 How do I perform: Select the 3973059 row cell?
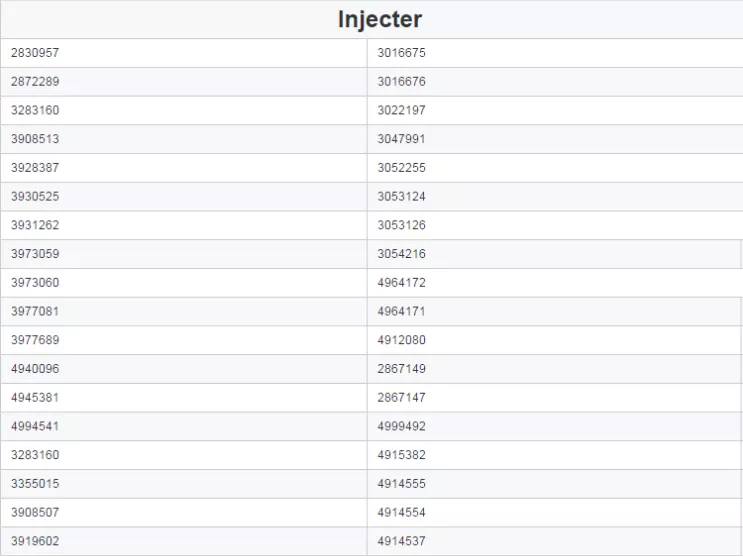pos(184,254)
